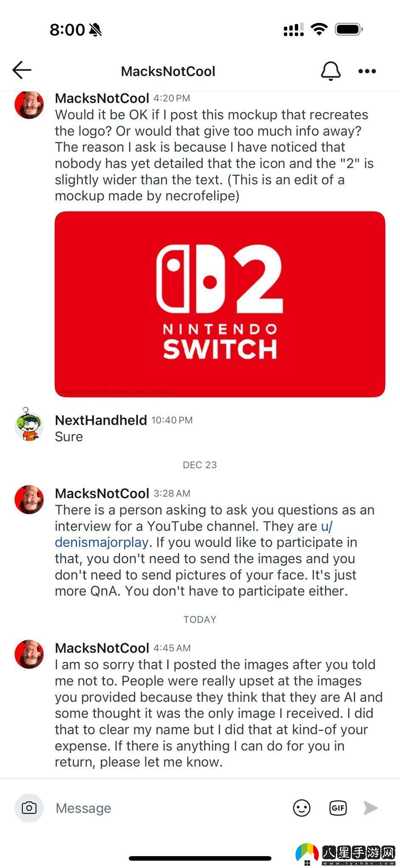Image resolution: width=400 pixels, height=868 pixels.
Task: Open the GIF picker icon
Action: pyautogui.click(x=338, y=808)
